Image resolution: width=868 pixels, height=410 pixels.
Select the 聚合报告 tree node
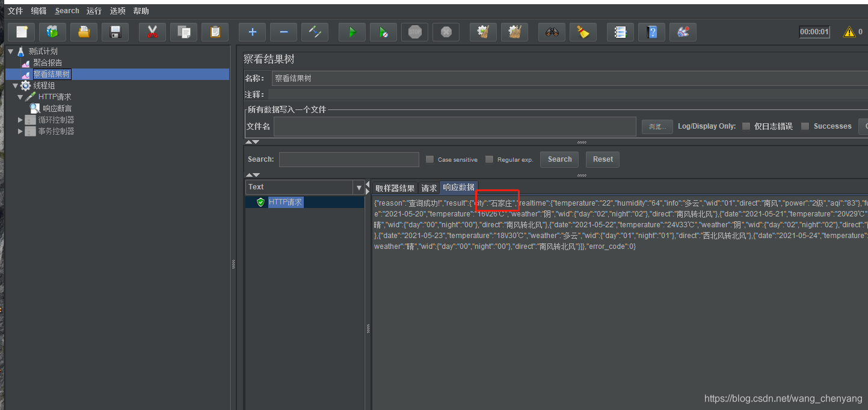coord(48,63)
